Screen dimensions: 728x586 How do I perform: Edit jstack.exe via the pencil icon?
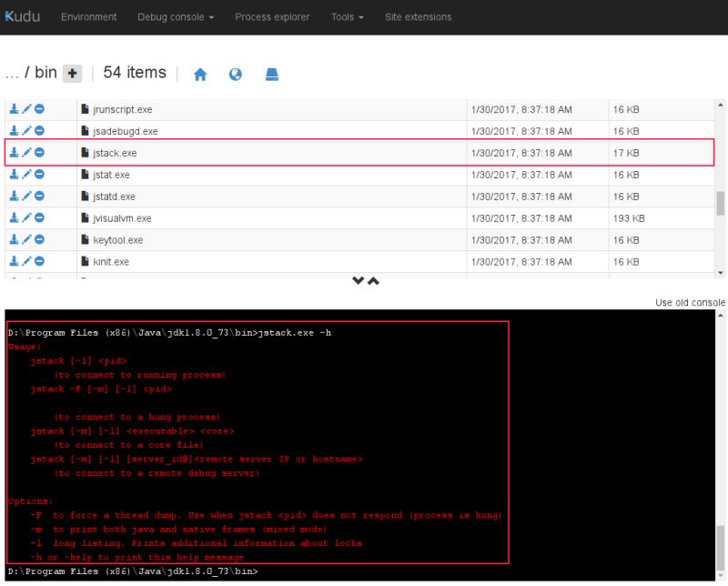(25, 153)
